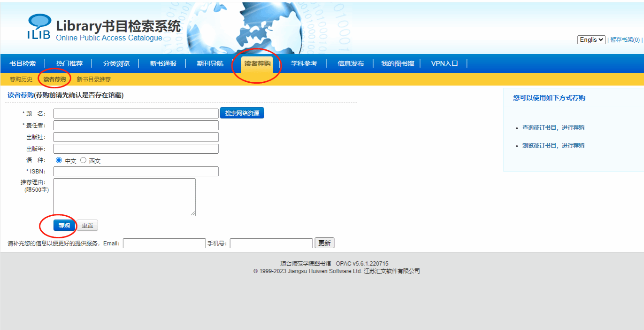The width and height of the screenshot is (644, 330).
Task: Open the 暂存书架(0) link
Action: (624, 40)
